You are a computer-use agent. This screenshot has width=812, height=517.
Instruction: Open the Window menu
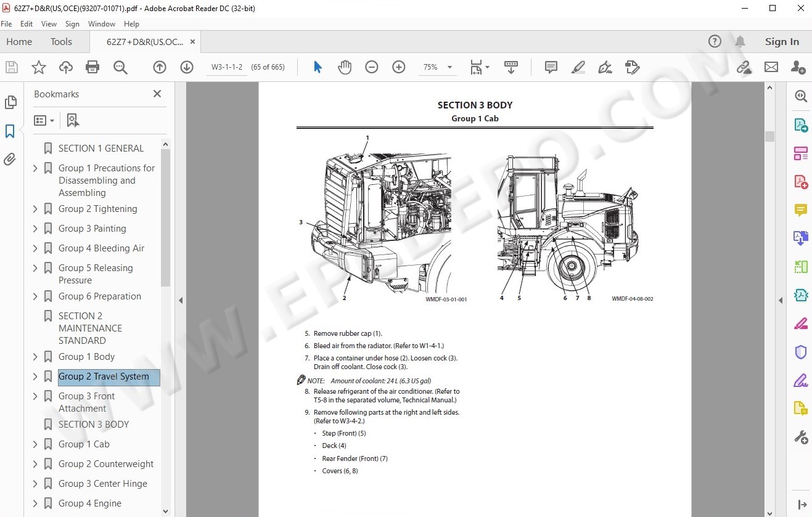click(102, 24)
